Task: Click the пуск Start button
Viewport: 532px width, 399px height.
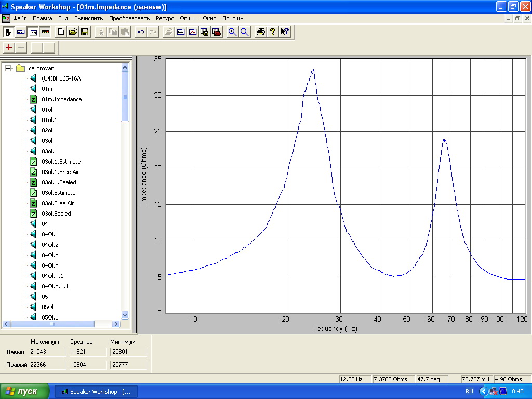Action: (x=25, y=392)
